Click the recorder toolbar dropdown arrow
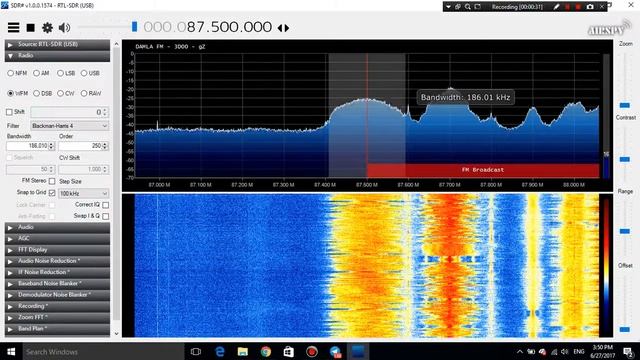The height and width of the screenshot is (360, 640). [x=448, y=7]
